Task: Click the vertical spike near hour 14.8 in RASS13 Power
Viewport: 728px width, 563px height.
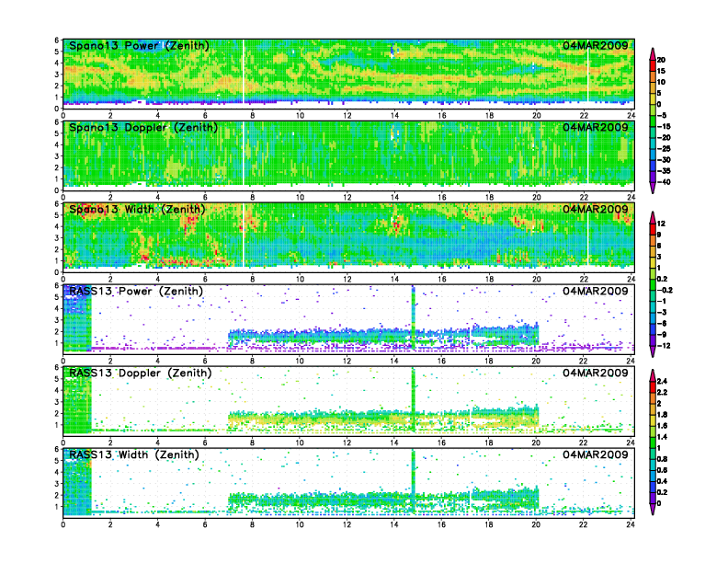Action: (413, 318)
